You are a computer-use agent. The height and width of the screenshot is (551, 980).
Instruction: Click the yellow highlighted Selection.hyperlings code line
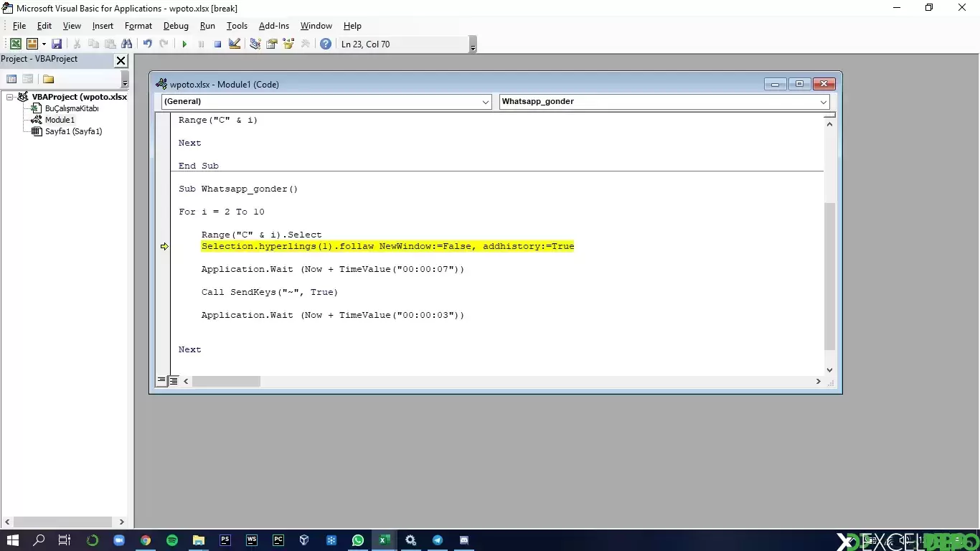(x=387, y=246)
